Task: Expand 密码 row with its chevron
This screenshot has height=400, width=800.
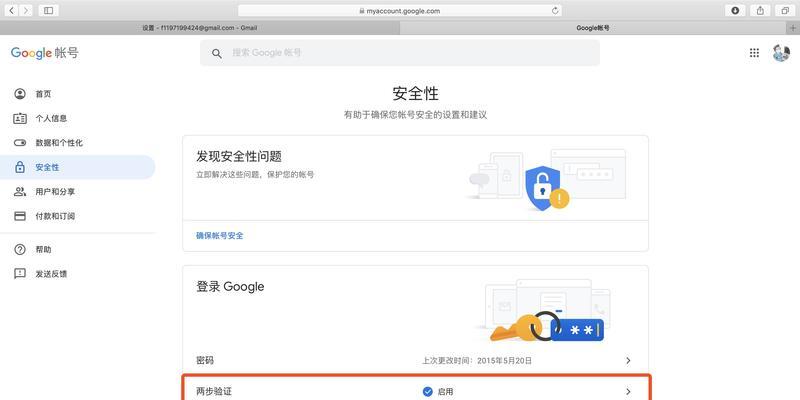Action: tap(628, 361)
